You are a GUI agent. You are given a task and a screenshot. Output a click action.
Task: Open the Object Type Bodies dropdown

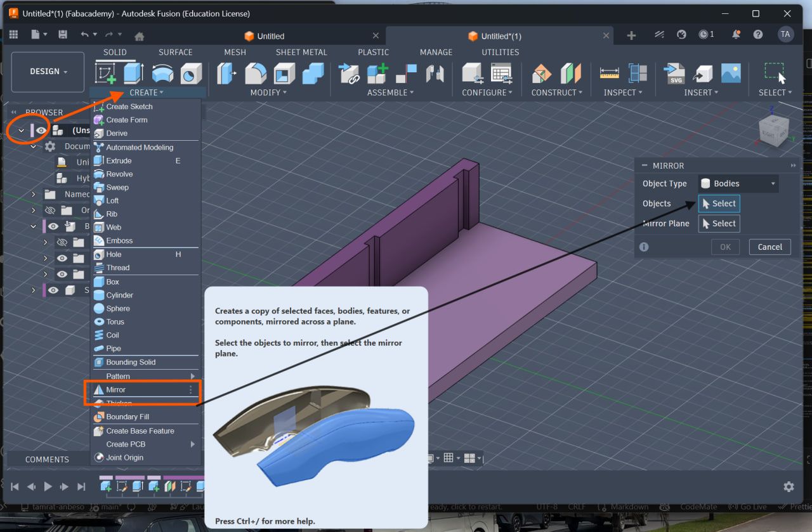pos(738,184)
